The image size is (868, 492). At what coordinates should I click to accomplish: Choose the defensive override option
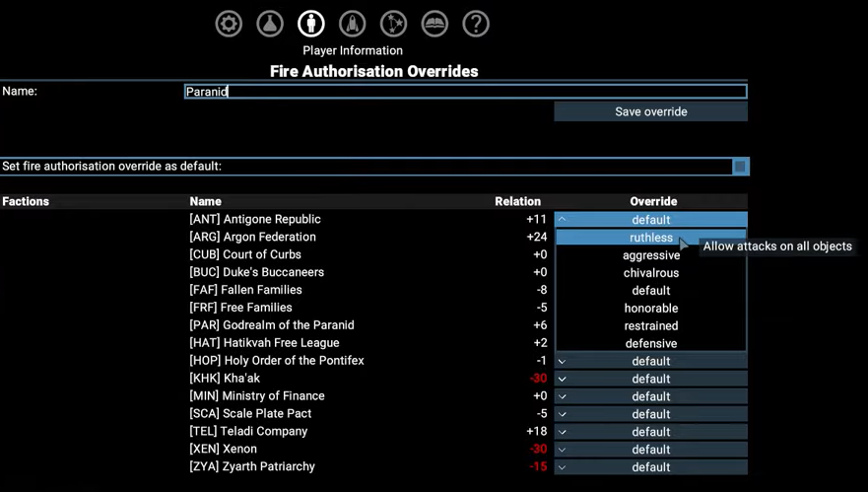650,344
